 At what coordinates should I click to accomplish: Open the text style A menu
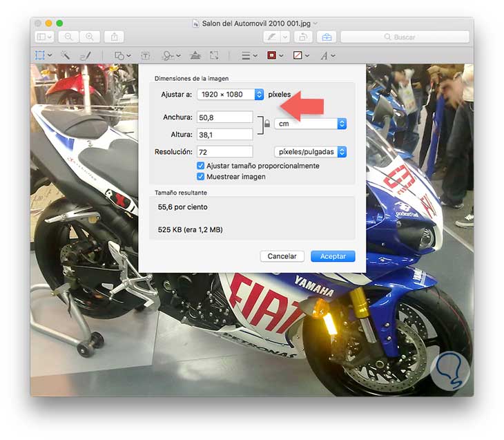328,56
